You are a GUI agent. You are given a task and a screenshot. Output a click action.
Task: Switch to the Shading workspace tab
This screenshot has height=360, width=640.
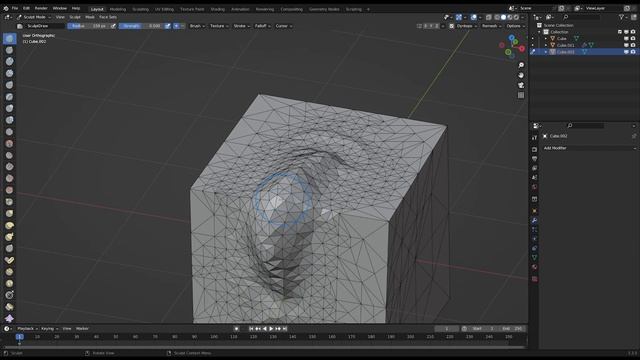(x=218, y=9)
